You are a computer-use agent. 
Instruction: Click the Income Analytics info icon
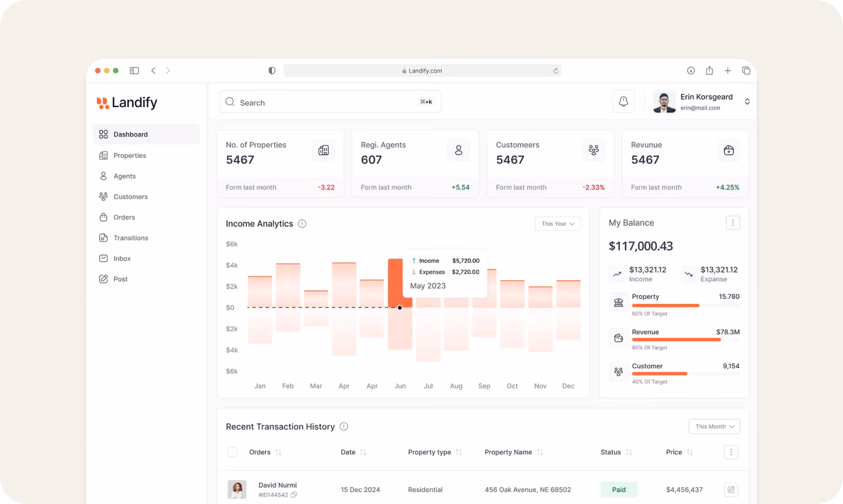click(302, 224)
